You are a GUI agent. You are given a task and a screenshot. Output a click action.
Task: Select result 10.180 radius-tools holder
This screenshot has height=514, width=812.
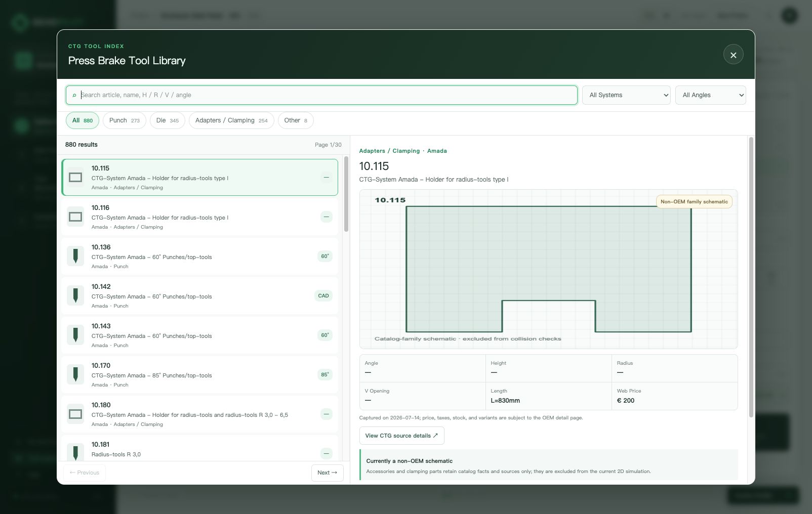(x=199, y=414)
